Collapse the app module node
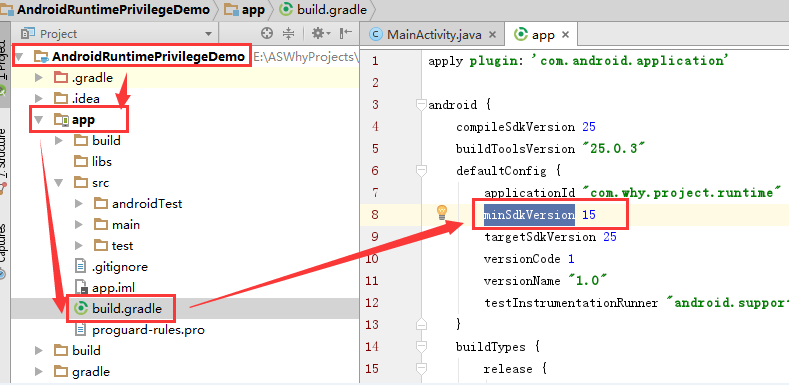This screenshot has width=789, height=385. pos(38,120)
